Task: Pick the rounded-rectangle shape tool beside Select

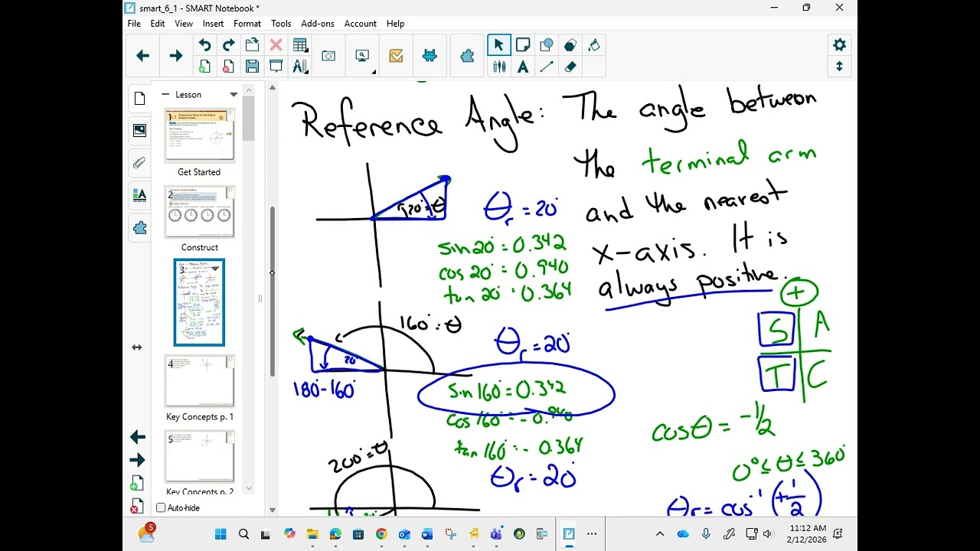Action: click(523, 45)
